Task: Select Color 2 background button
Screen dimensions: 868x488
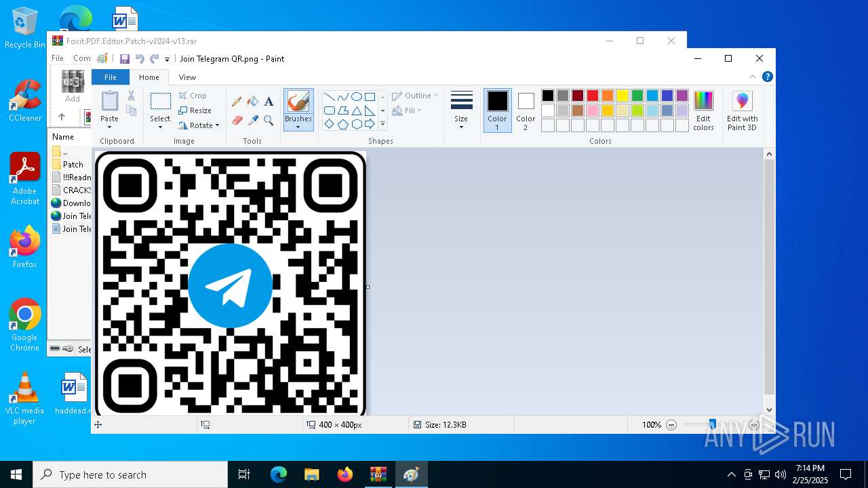Action: (x=526, y=110)
